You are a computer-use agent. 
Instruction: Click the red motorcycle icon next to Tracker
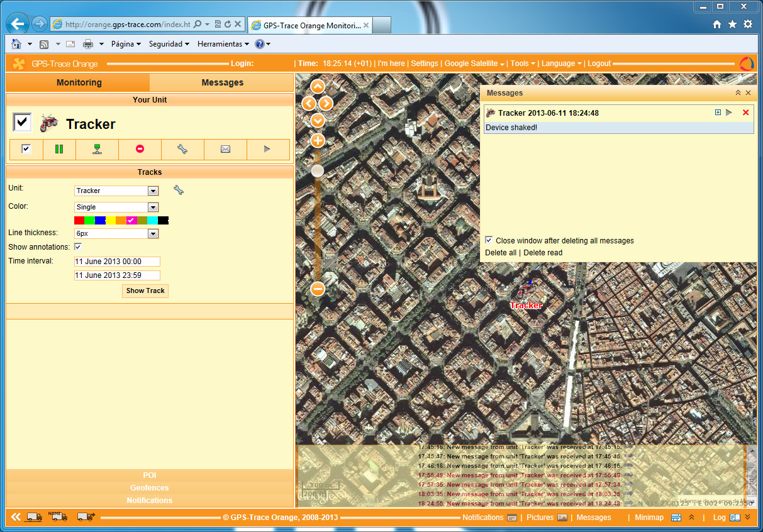(48, 123)
